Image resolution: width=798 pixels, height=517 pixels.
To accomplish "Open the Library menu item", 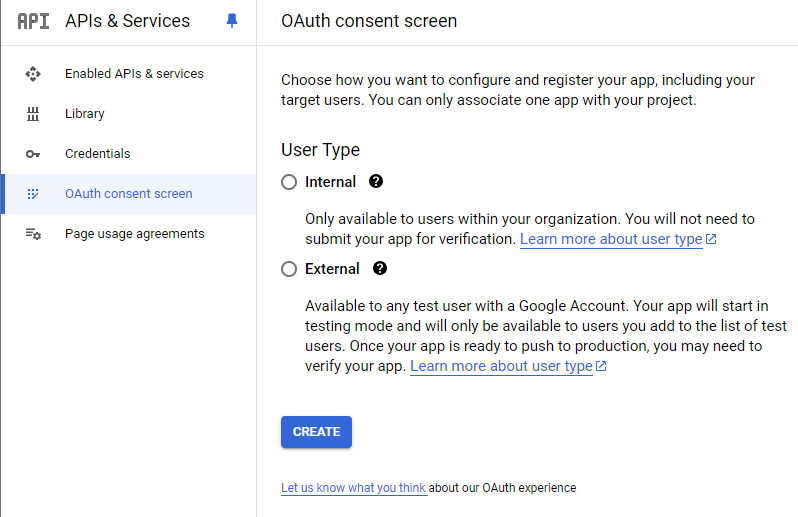I will [85, 114].
